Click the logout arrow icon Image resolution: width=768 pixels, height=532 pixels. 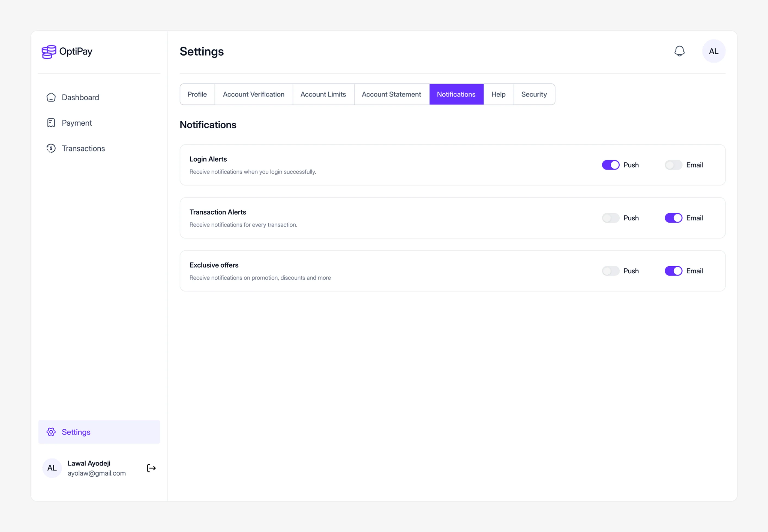tap(151, 468)
